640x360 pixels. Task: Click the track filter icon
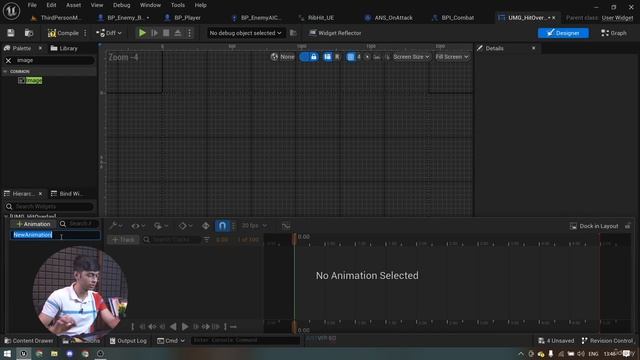click(207, 240)
